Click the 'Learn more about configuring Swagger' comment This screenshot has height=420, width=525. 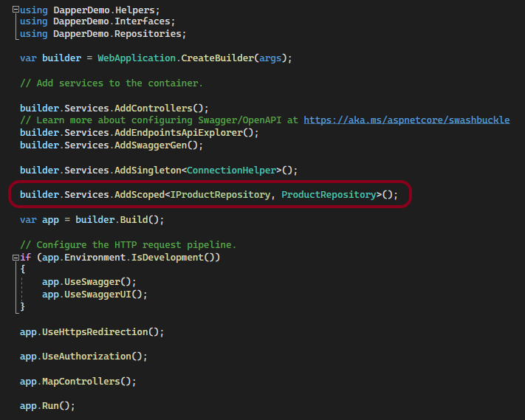(x=159, y=120)
